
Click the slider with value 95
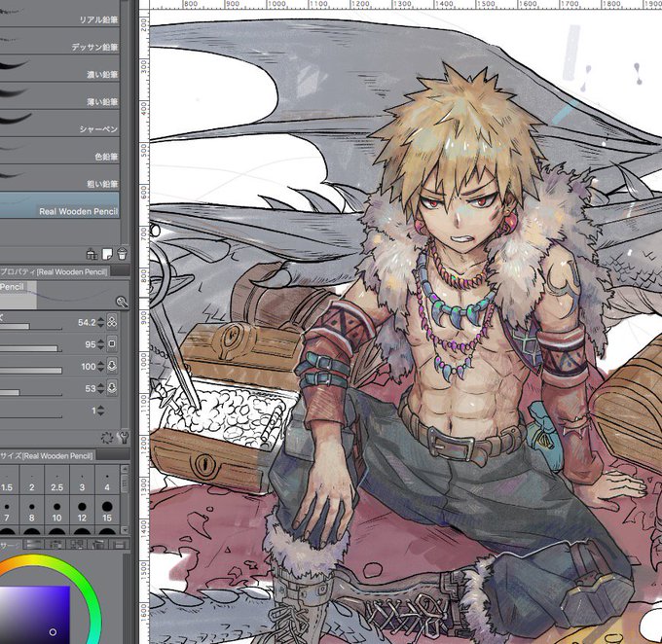point(31,348)
